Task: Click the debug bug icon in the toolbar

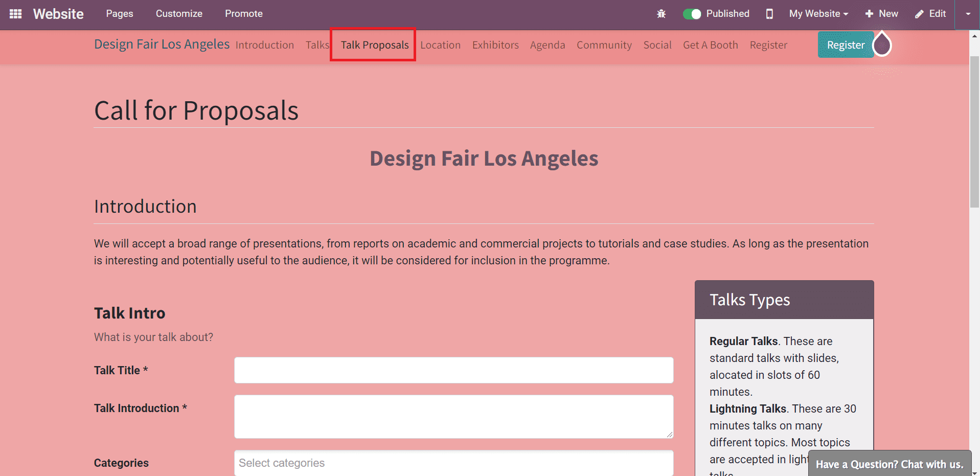Action: click(x=661, y=14)
